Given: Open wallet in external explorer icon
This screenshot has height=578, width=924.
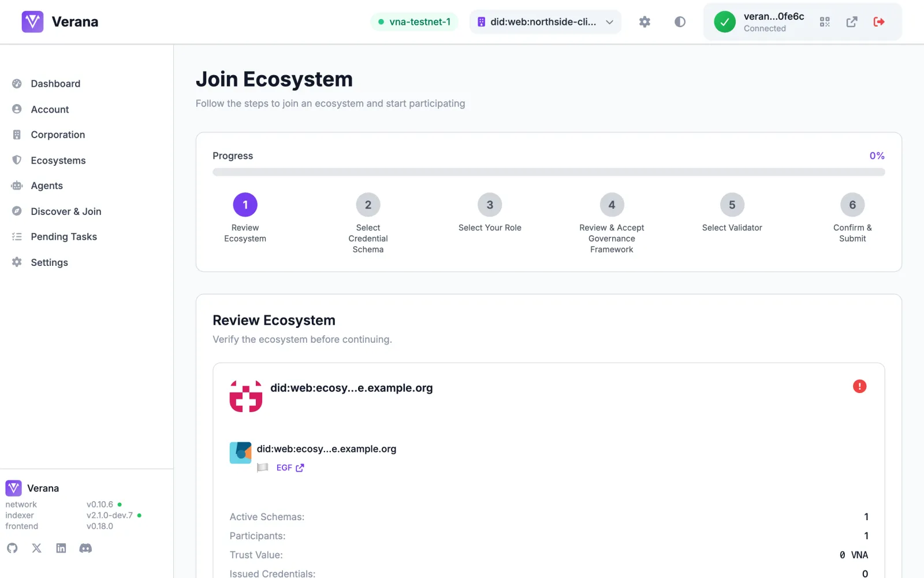Looking at the screenshot, I should pyautogui.click(x=852, y=22).
